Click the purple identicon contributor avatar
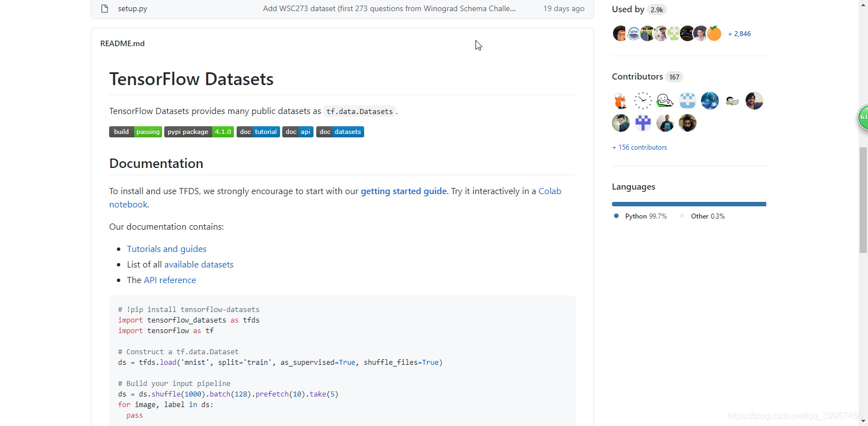Screen dimensions: 868x426 coord(643,123)
